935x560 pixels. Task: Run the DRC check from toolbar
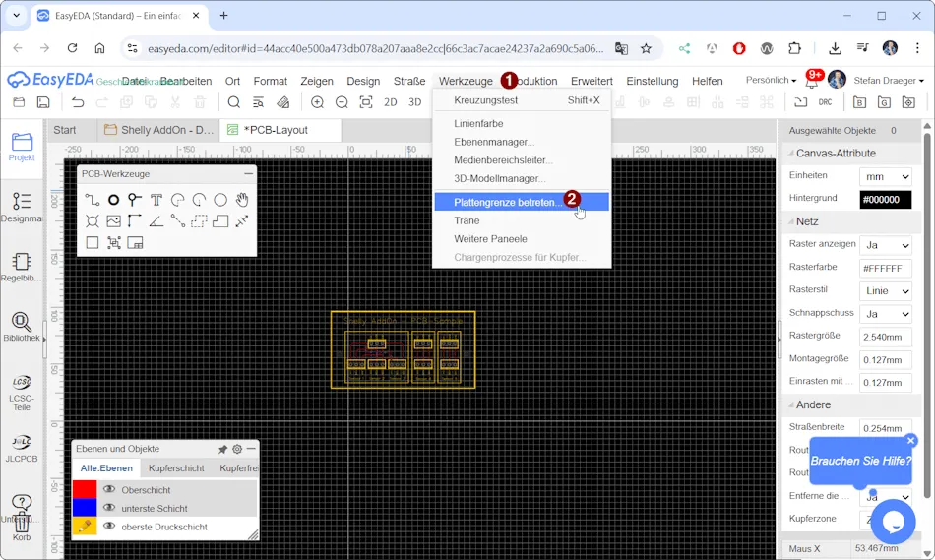pos(826,102)
